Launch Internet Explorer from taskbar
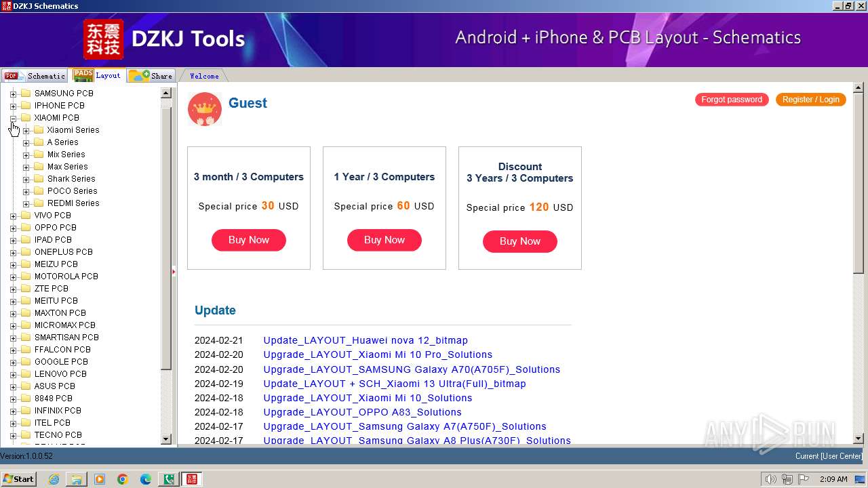This screenshot has width=868, height=488. coord(54,479)
